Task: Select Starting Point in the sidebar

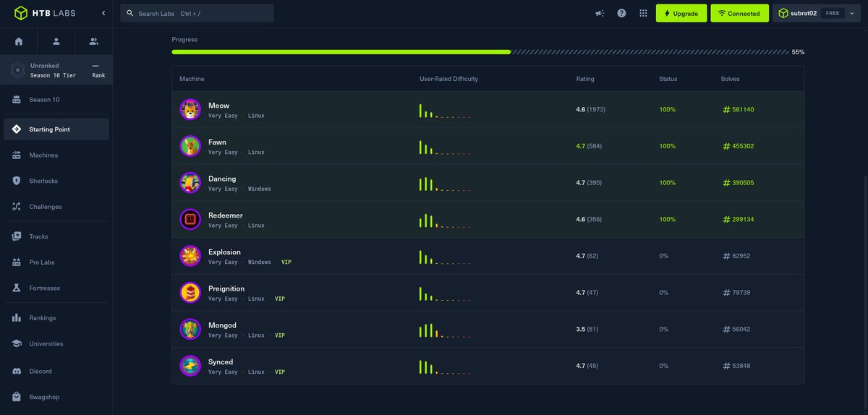Action: pyautogui.click(x=56, y=129)
